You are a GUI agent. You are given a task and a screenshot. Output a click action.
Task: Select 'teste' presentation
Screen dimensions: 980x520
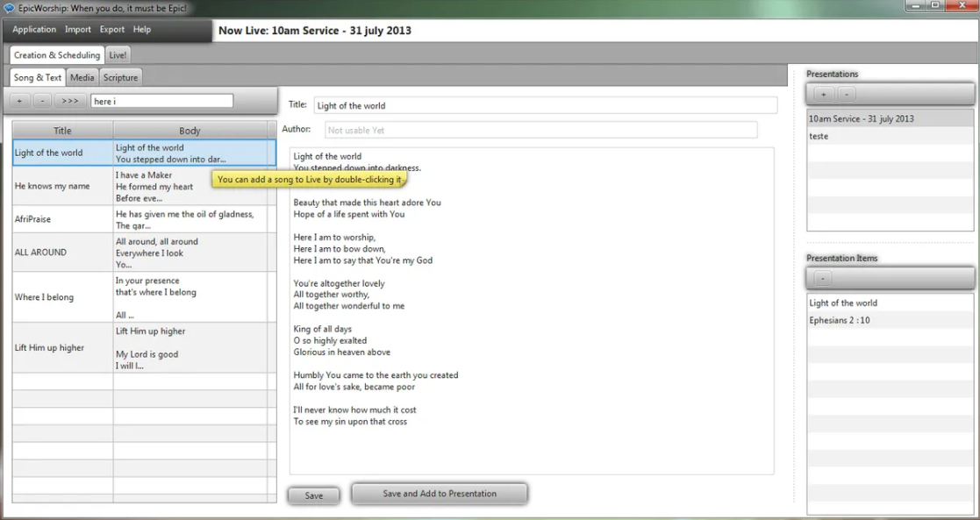tap(890, 136)
